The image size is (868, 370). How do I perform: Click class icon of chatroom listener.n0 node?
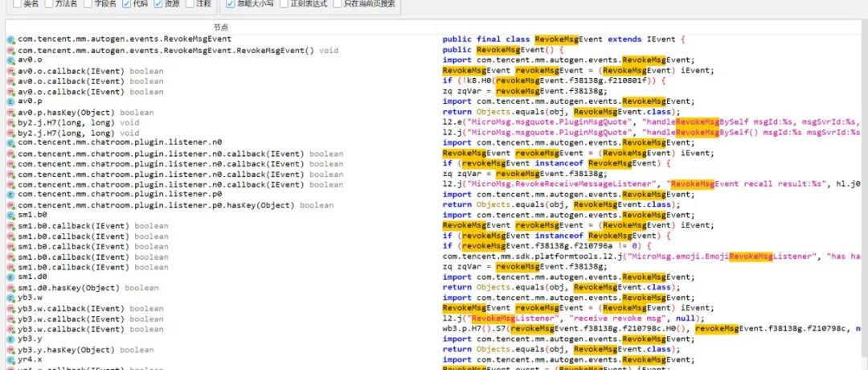(11, 143)
